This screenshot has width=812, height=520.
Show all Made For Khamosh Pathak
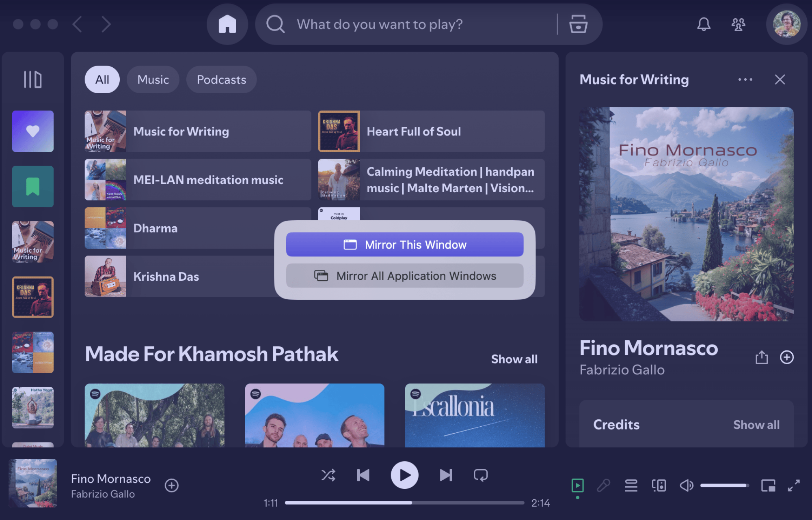(514, 359)
